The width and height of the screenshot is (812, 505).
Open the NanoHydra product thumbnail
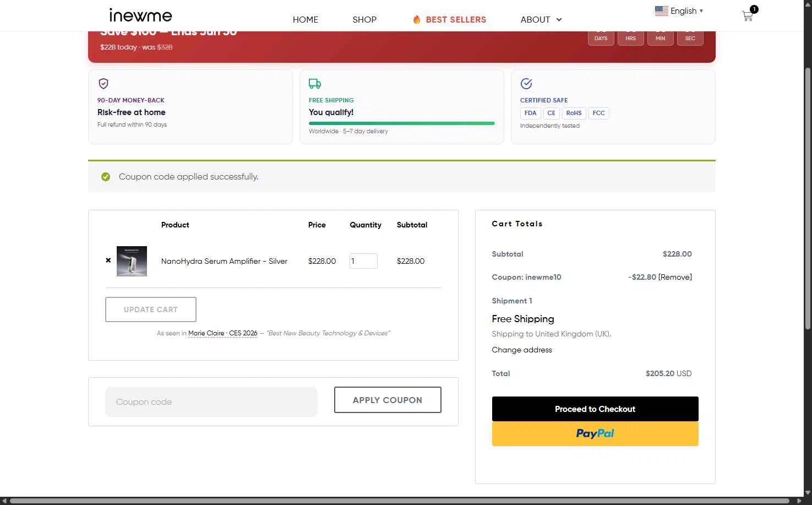pos(132,261)
